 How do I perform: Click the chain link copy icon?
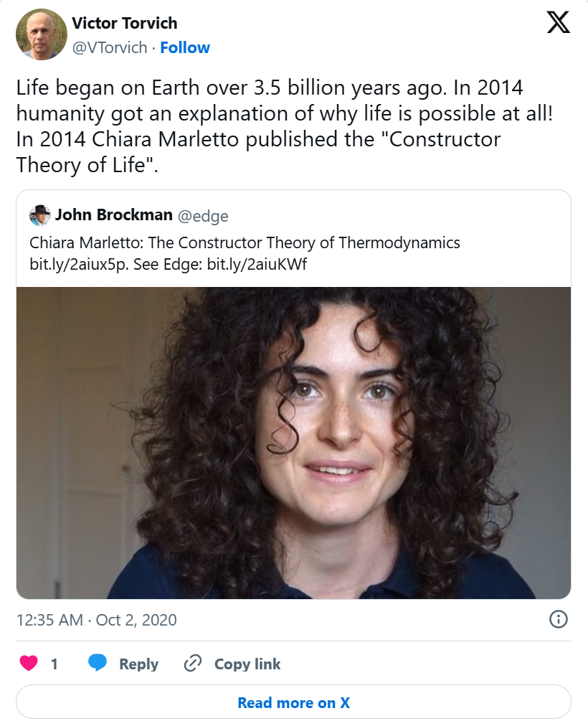click(x=192, y=664)
